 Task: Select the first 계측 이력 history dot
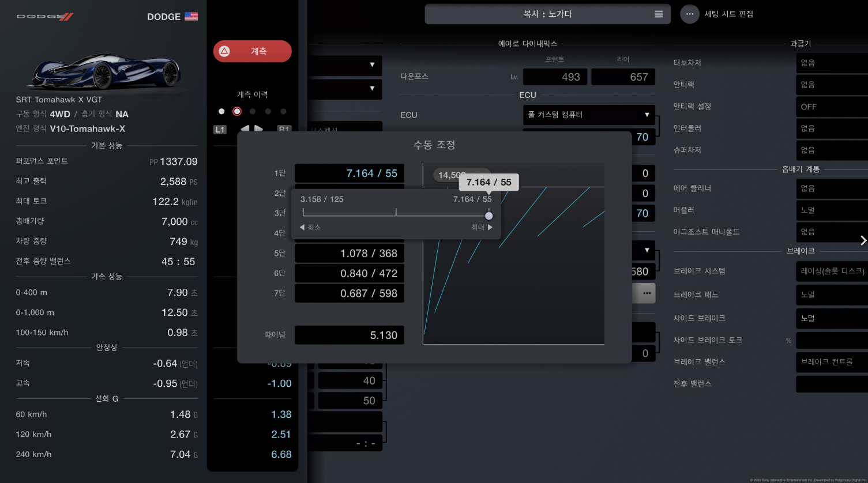(x=221, y=111)
